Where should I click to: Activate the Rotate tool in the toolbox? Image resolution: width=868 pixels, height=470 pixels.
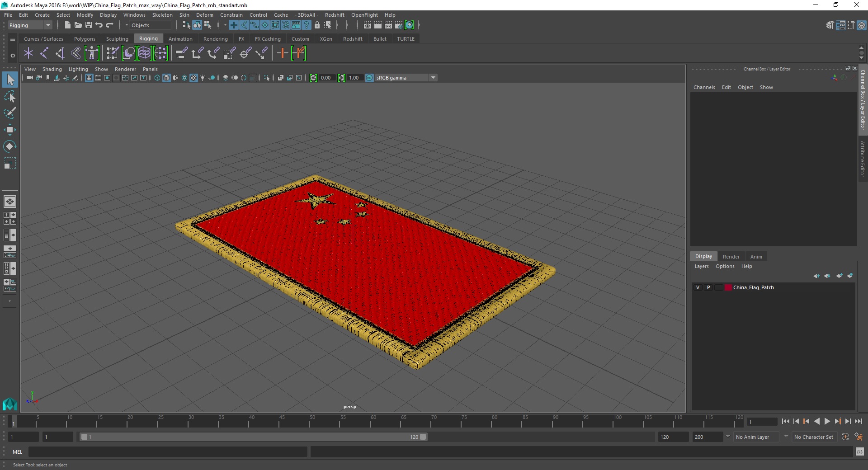[x=10, y=146]
